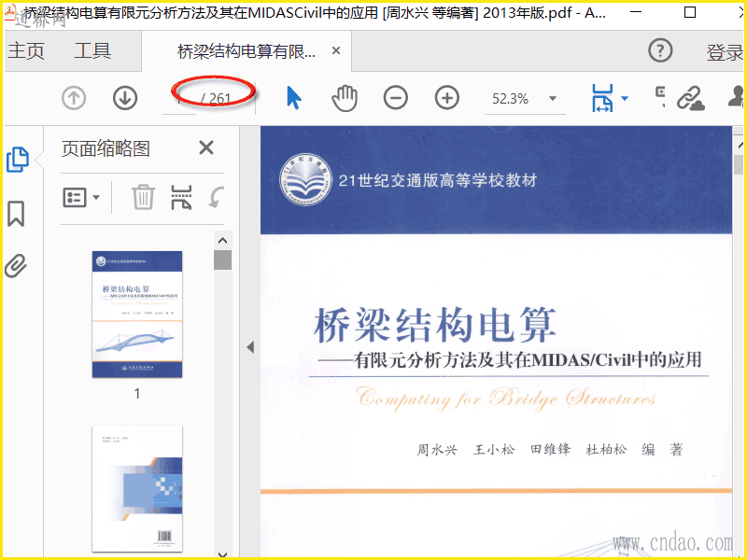Click the 页面缩略图 panel title

point(106,148)
